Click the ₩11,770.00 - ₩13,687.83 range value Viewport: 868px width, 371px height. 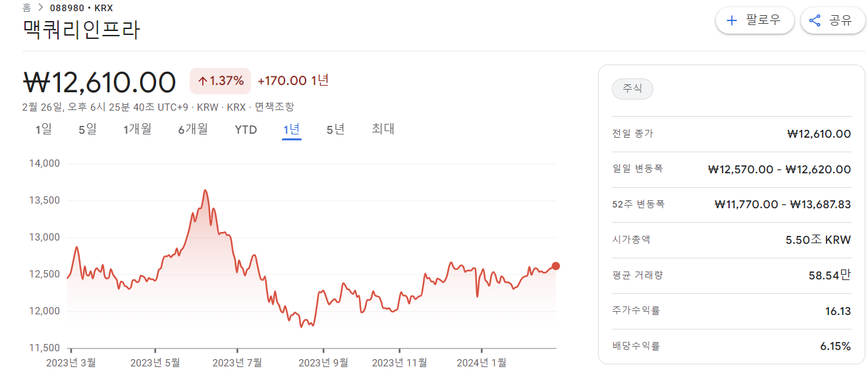(782, 204)
